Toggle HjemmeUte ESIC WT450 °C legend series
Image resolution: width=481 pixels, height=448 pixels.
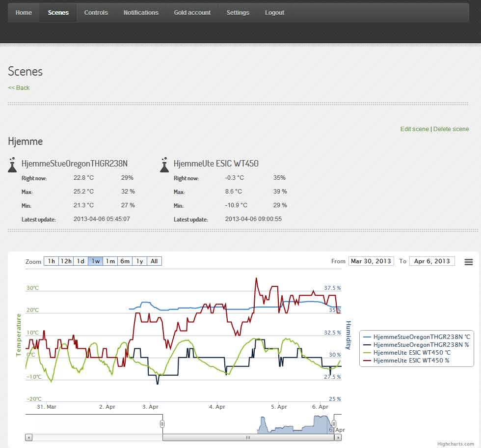(407, 353)
